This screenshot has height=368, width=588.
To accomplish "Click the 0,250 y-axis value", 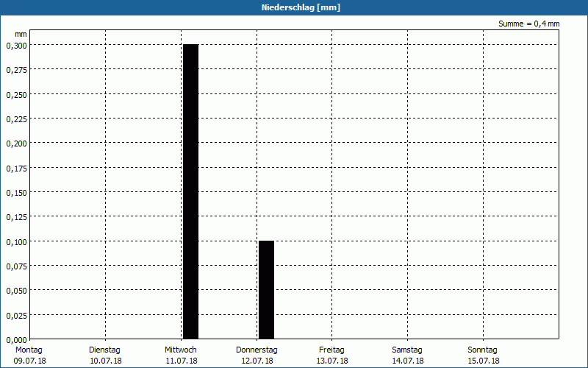I will pyautogui.click(x=16, y=95).
